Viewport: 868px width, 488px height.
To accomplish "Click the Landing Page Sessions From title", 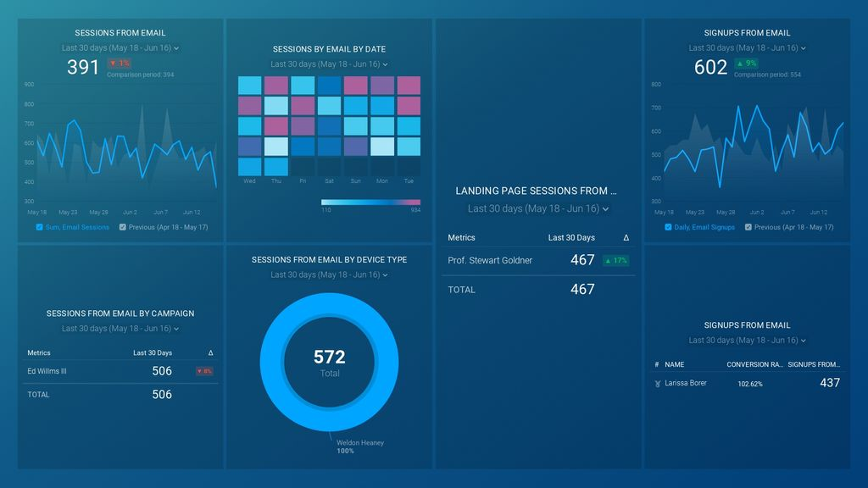I will (x=536, y=191).
